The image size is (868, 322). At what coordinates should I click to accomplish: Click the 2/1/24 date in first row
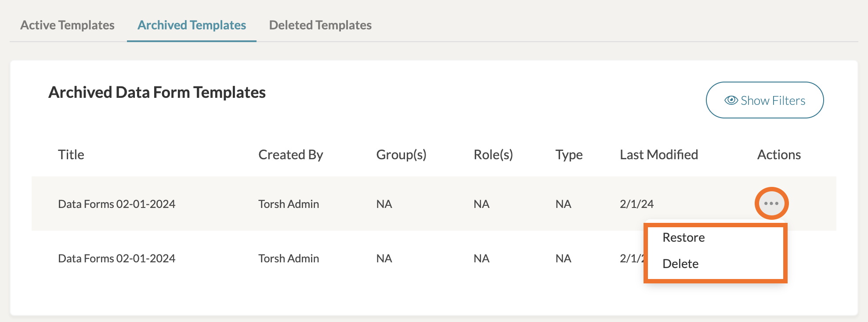pos(637,204)
